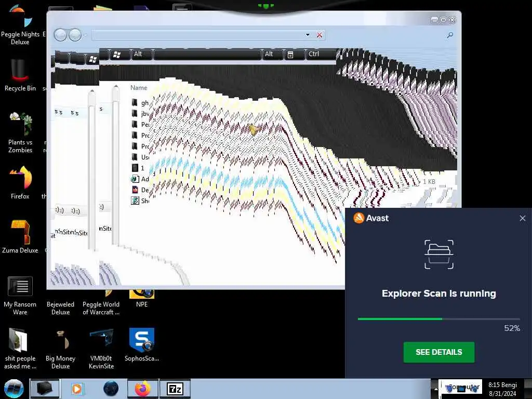The image size is (532, 399).
Task: Open the VM0b0t KevinSite desktop icon
Action: tap(101, 350)
